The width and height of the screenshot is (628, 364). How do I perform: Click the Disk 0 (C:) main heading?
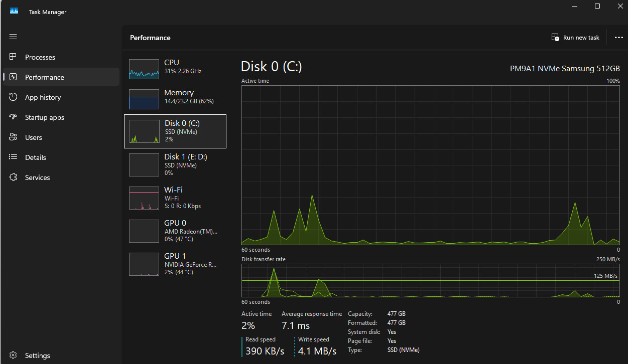click(272, 66)
